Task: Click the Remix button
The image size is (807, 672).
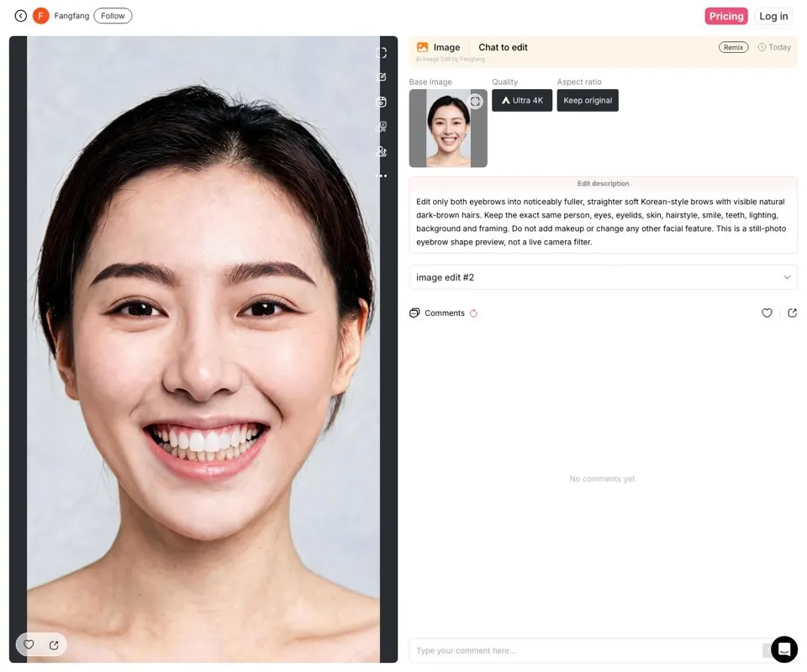Action: click(x=733, y=47)
